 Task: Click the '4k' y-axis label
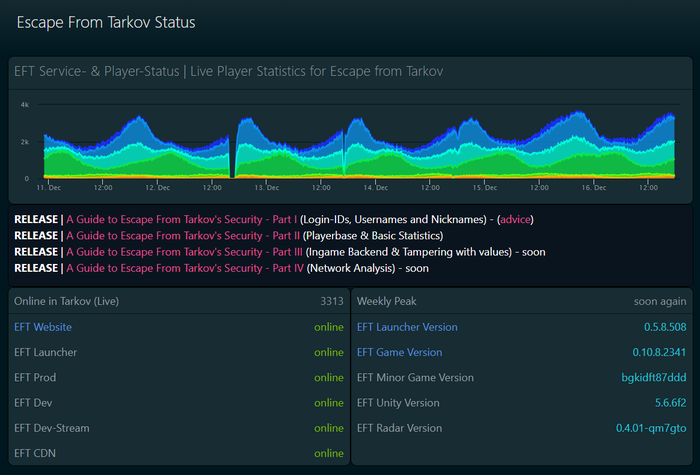click(x=25, y=105)
